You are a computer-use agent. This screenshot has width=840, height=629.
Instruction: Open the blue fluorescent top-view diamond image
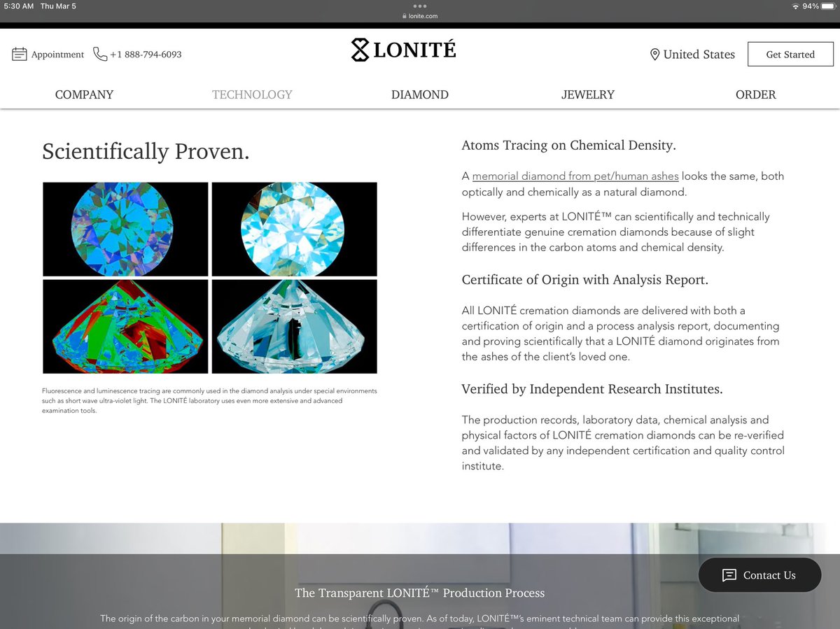(125, 229)
